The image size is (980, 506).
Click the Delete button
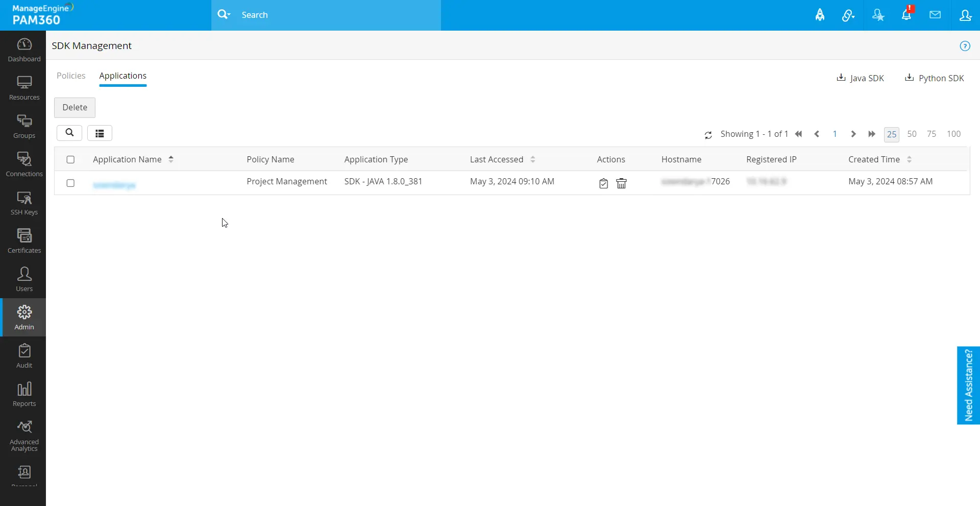click(x=75, y=107)
